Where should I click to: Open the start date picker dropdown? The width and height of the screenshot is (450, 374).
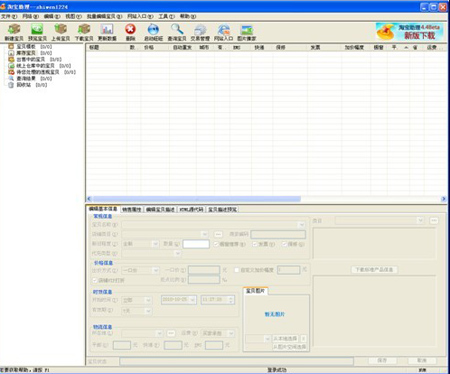(192, 300)
